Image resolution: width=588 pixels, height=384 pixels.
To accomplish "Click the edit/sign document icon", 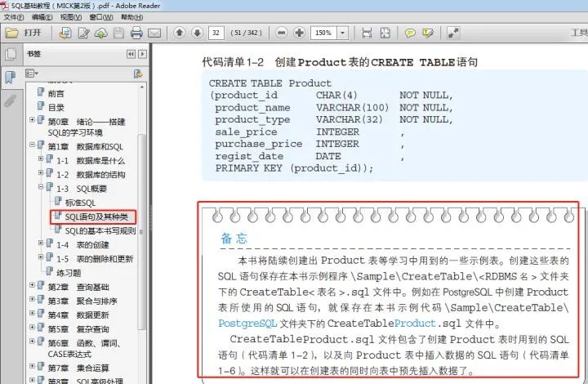I will click(83, 33).
